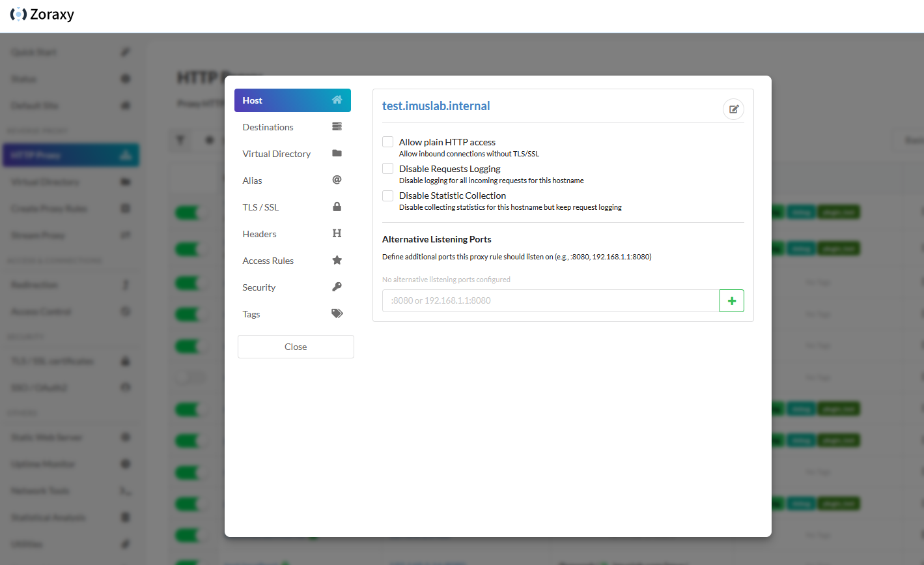Viewport: 924px width, 565px height.
Task: Click the edit hostname pencil icon
Action: coord(733,109)
